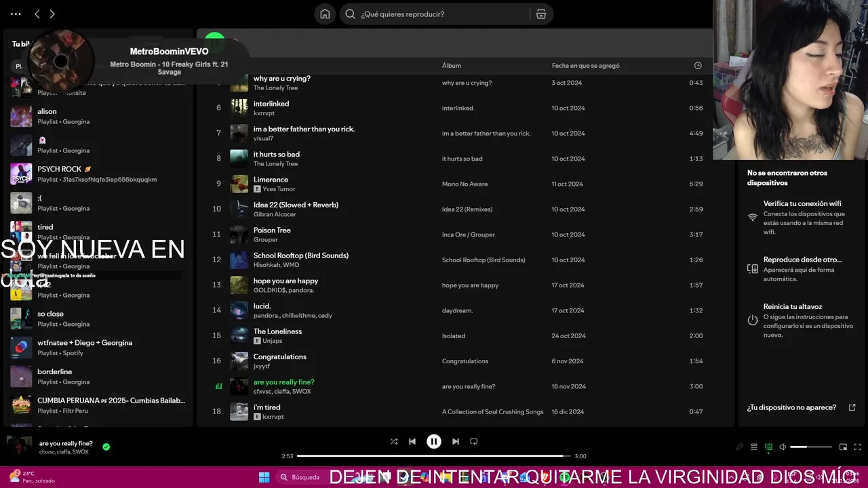Open the playback queue
The width and height of the screenshot is (868, 488).
pyautogui.click(x=754, y=447)
